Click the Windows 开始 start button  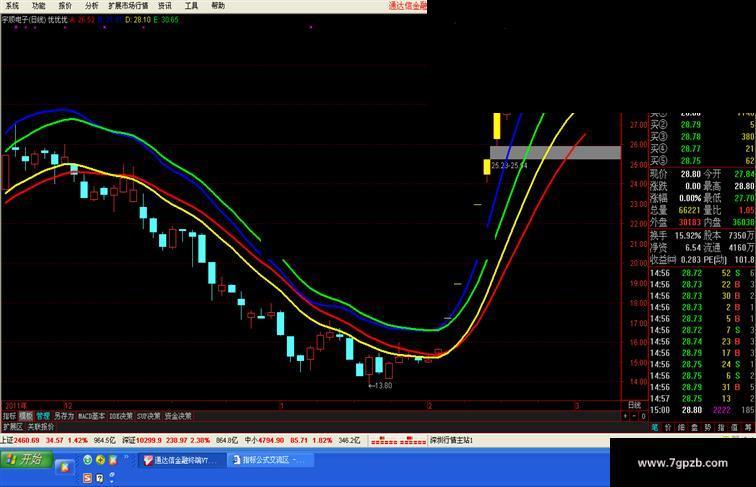26,459
